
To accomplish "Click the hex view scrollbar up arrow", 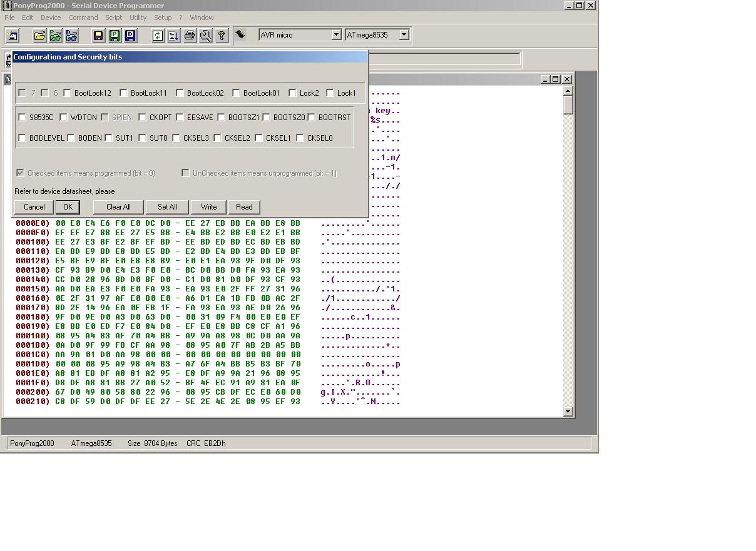I will (x=568, y=91).
